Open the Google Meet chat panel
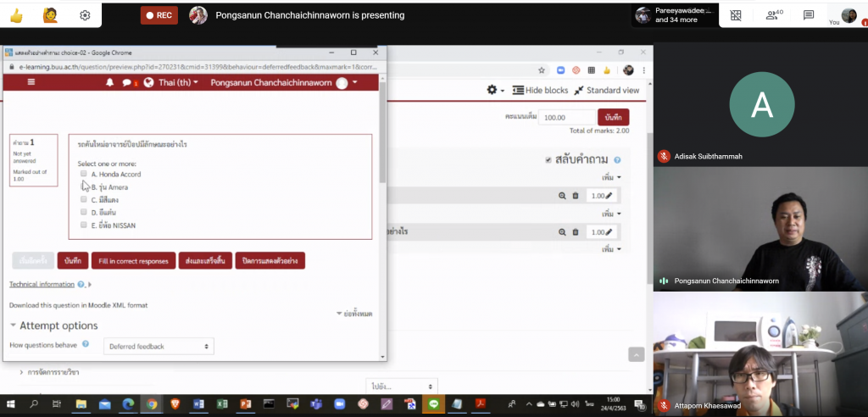This screenshot has height=417, width=868. pos(809,15)
